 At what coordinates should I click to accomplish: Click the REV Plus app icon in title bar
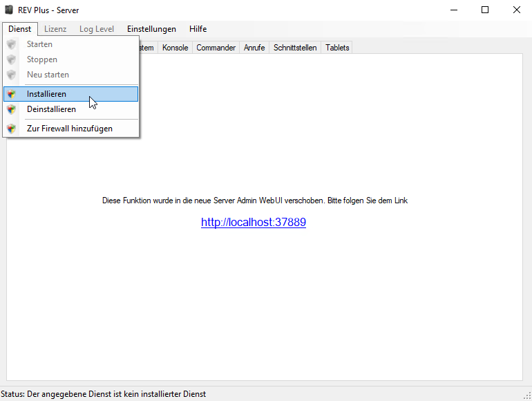(9, 10)
